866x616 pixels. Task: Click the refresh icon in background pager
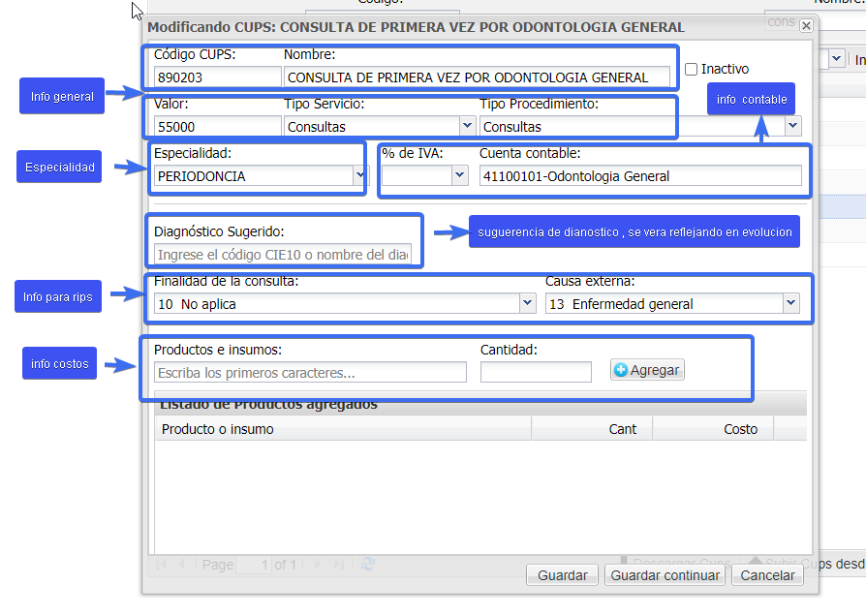(x=368, y=564)
